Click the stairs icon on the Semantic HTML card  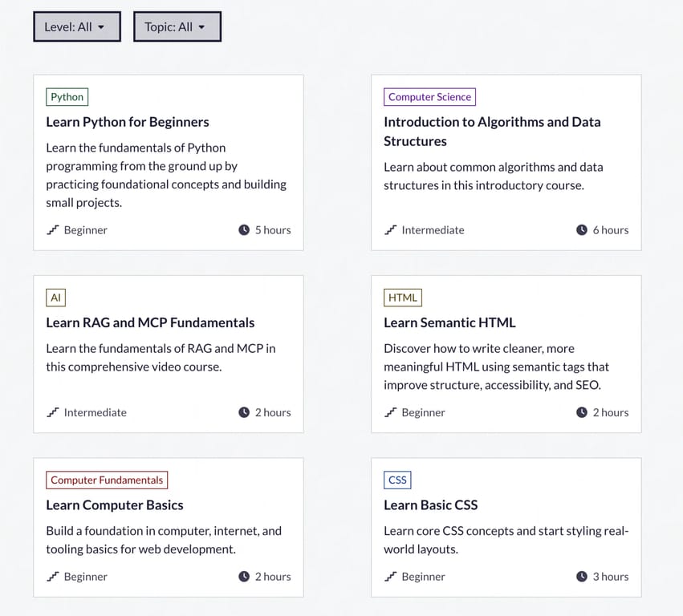[390, 411]
